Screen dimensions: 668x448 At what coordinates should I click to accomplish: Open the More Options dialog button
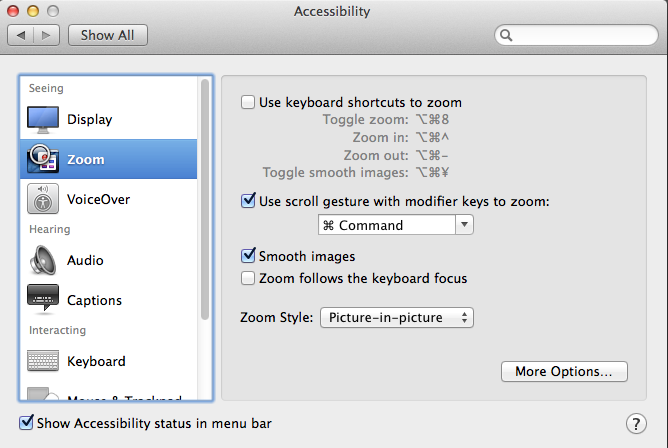click(563, 372)
